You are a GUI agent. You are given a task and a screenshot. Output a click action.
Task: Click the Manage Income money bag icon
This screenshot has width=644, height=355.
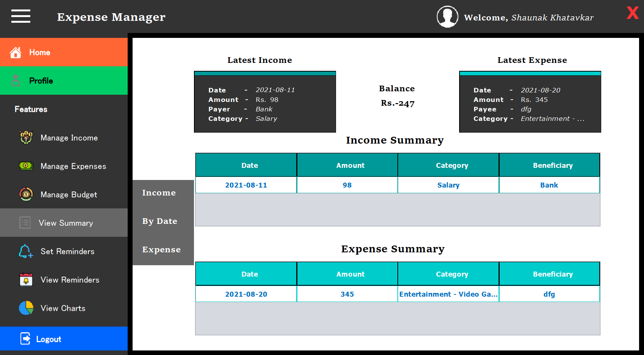tap(25, 138)
